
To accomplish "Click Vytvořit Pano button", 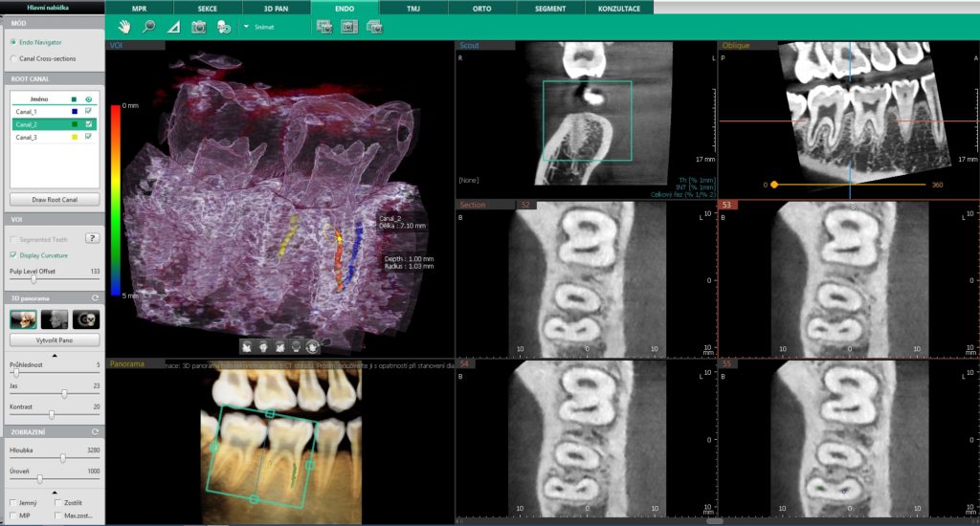I will tap(55, 340).
